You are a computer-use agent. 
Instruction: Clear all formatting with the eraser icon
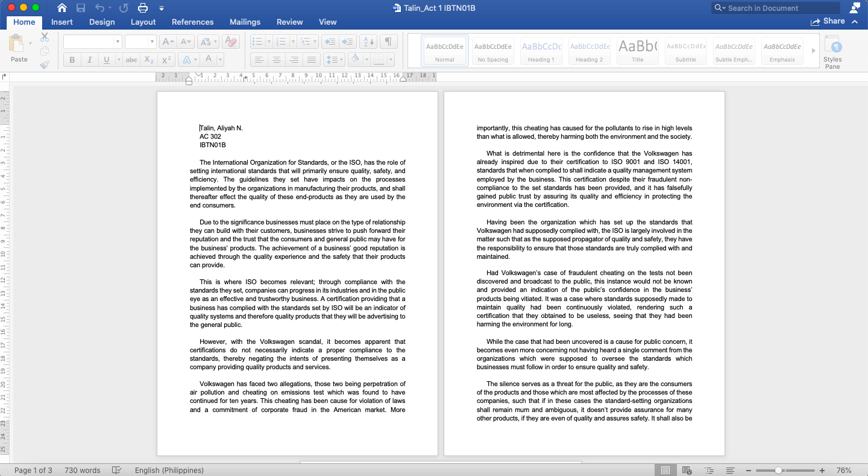[230, 42]
